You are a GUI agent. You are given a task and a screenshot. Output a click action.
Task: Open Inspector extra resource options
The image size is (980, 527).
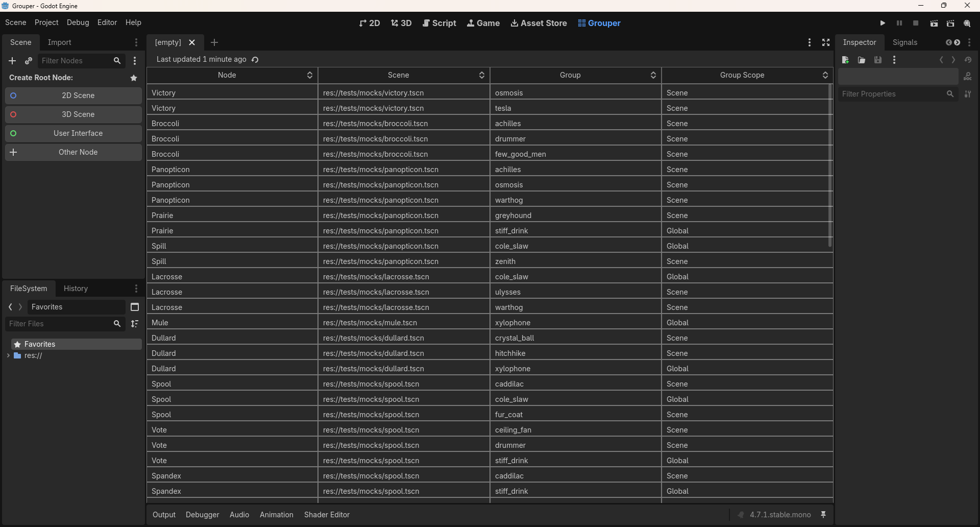coord(894,60)
